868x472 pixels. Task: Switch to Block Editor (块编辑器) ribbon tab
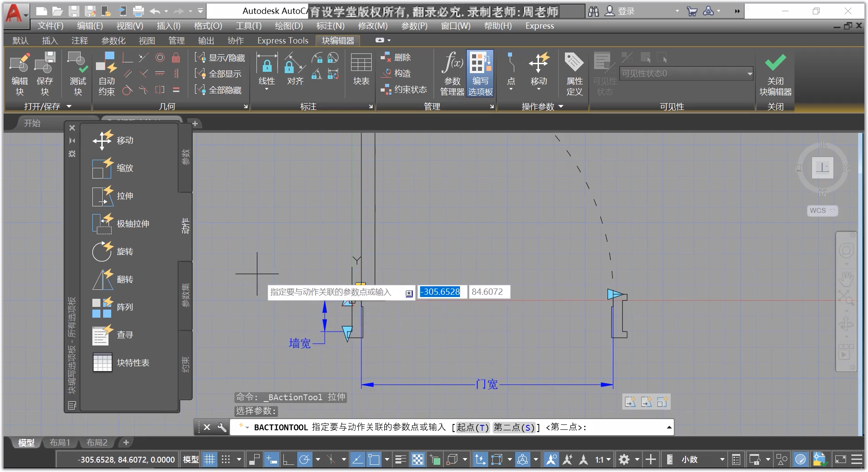[x=338, y=41]
